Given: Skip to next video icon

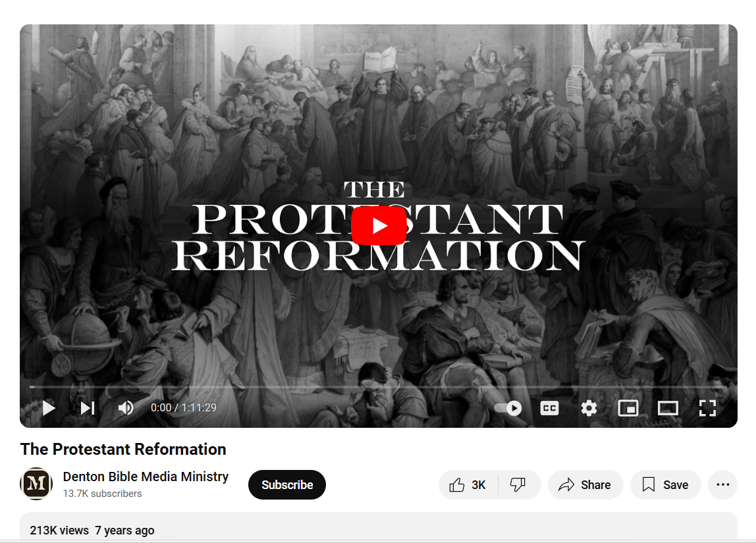Looking at the screenshot, I should pyautogui.click(x=88, y=408).
